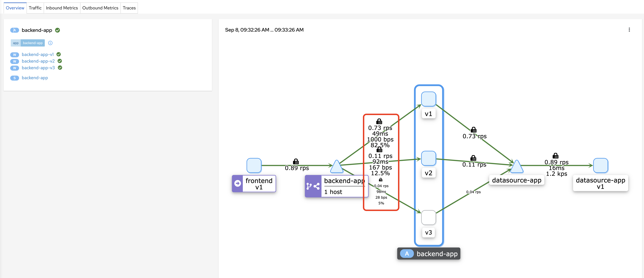Viewport: 644px width, 278px height.
Task: Open the graph kebab options menu
Action: [629, 30]
